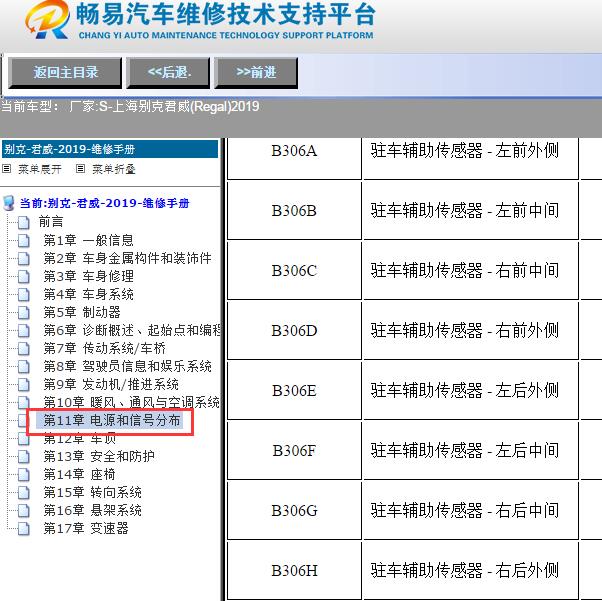This screenshot has width=602, height=601.
Task: Click the page icon beside 第14章
Action: (x=24, y=475)
